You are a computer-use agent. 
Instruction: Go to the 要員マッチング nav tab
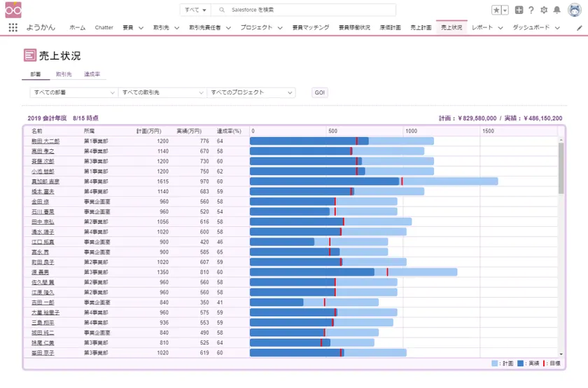click(x=311, y=28)
